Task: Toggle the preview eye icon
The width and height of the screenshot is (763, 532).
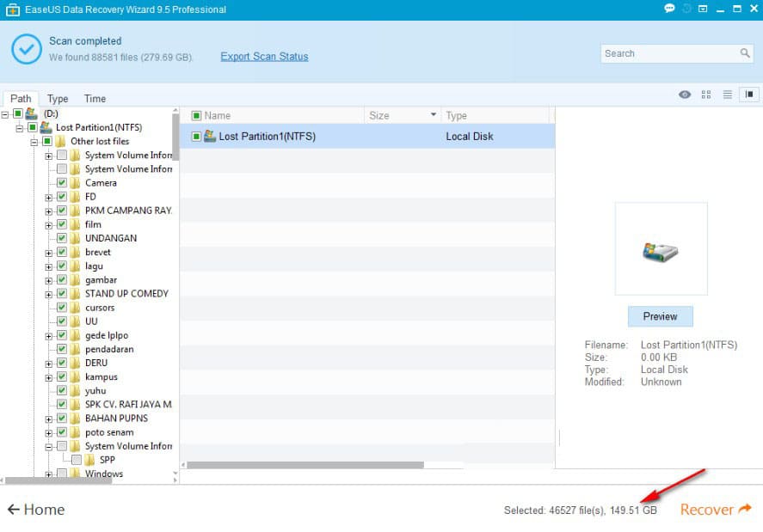Action: pos(685,95)
